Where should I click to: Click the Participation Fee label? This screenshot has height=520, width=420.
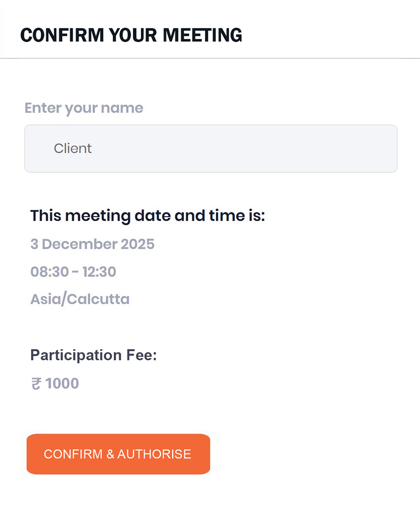click(93, 355)
